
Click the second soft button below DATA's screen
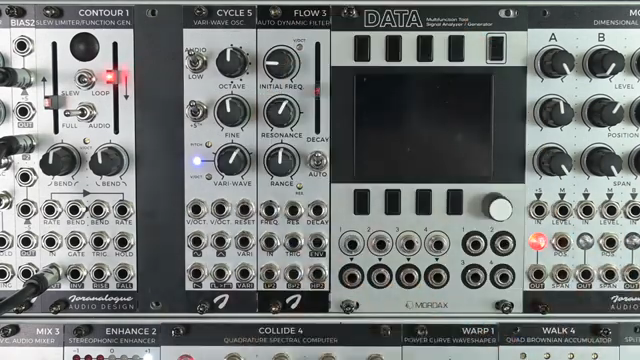[393, 202]
